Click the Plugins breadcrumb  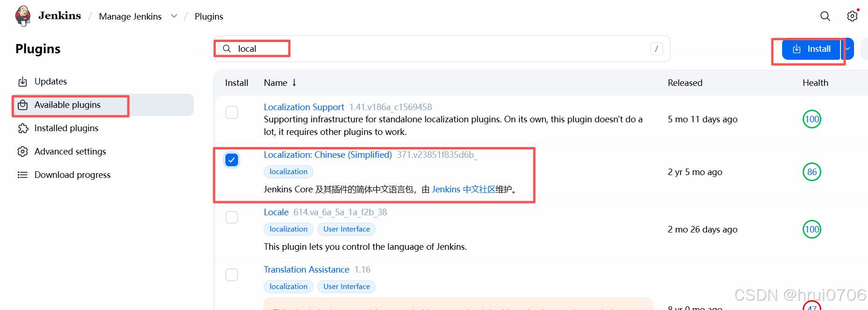[x=209, y=16]
